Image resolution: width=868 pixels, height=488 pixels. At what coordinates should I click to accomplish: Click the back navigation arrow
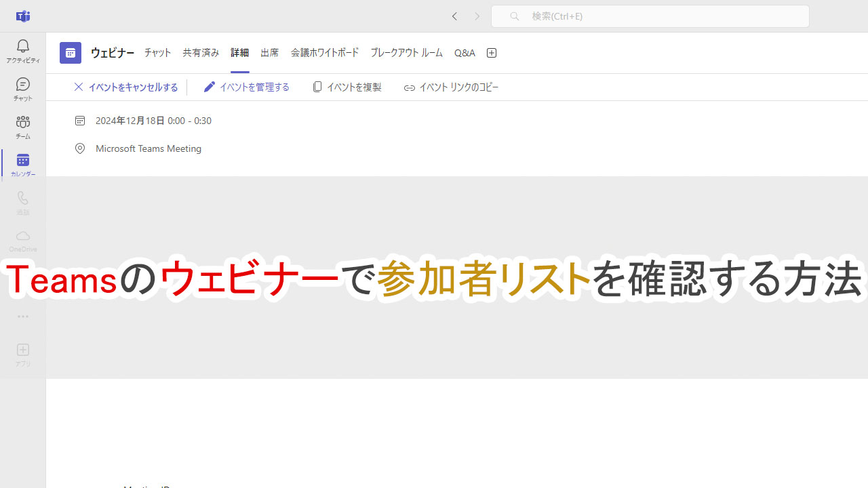tap(454, 16)
